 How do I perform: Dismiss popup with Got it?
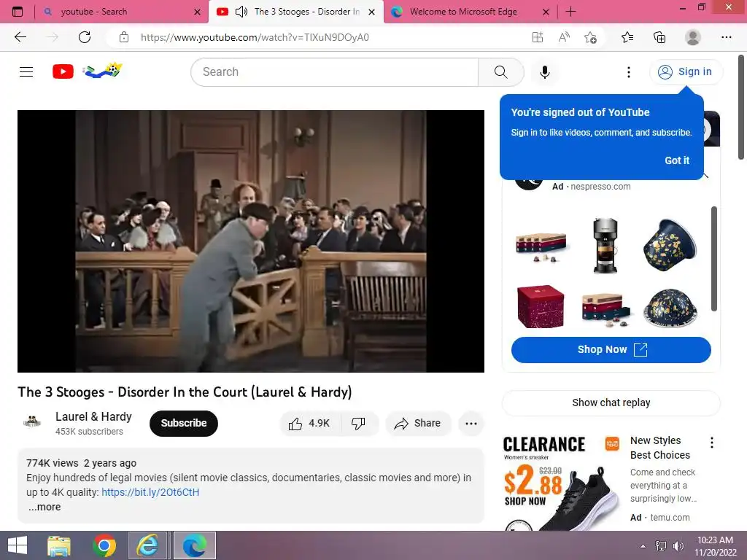677,160
